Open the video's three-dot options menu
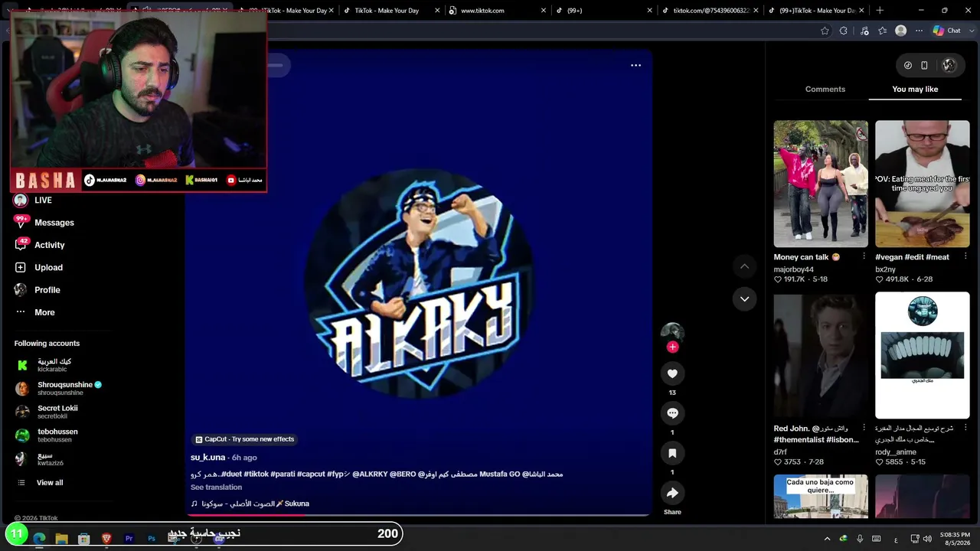Viewport: 980px width, 551px height. [635, 65]
